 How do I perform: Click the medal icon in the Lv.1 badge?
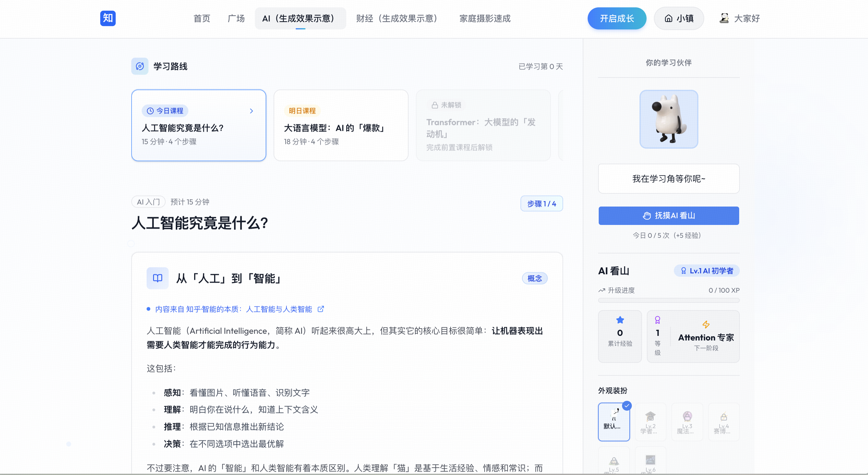tap(683, 271)
